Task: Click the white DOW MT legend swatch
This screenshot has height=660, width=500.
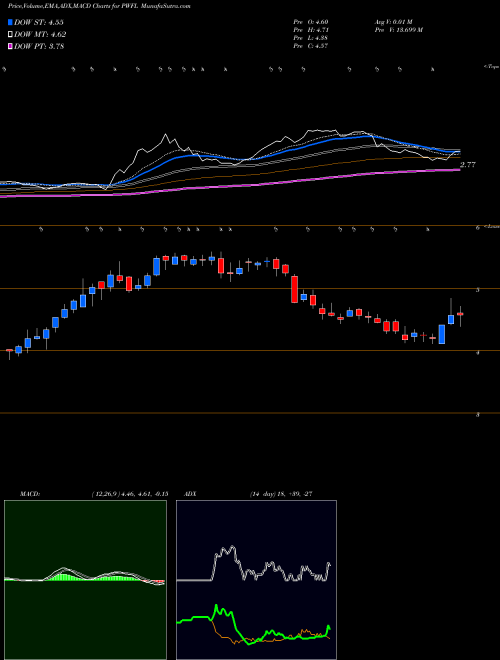Action: (11, 35)
